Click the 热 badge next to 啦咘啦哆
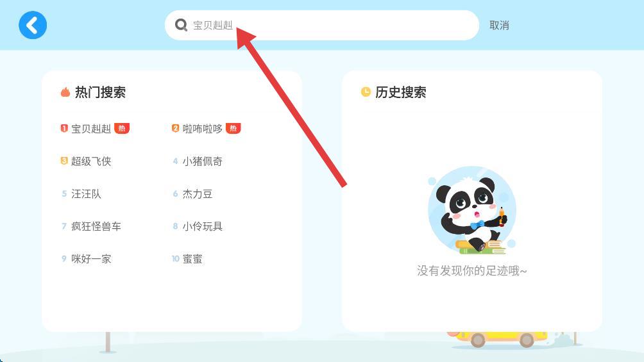This screenshot has height=362, width=644. [233, 129]
